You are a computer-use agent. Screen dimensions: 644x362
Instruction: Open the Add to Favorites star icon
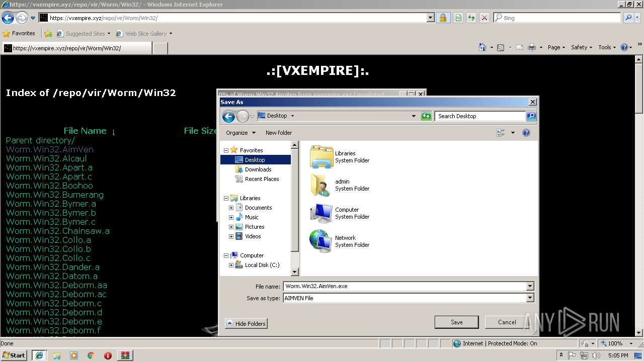48,34
